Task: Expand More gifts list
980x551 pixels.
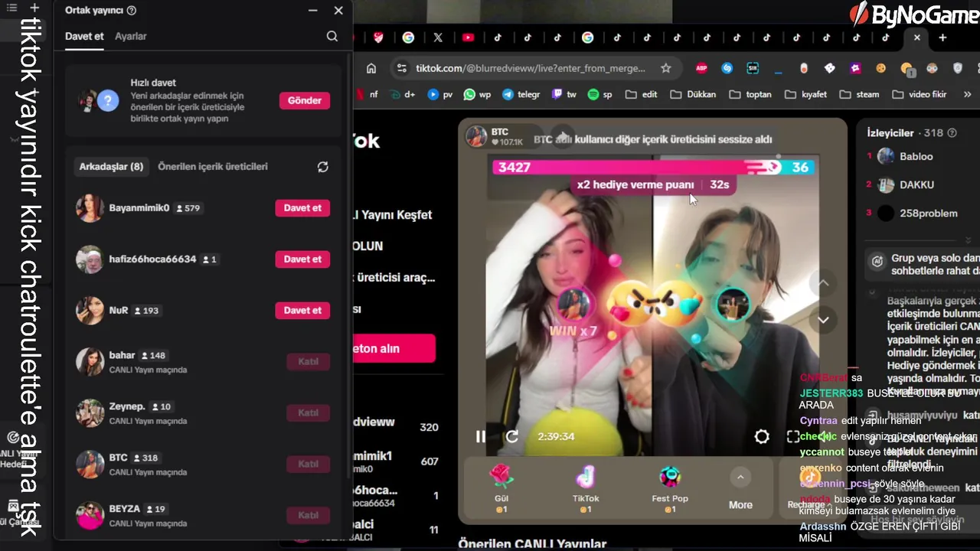Action: [740, 489]
